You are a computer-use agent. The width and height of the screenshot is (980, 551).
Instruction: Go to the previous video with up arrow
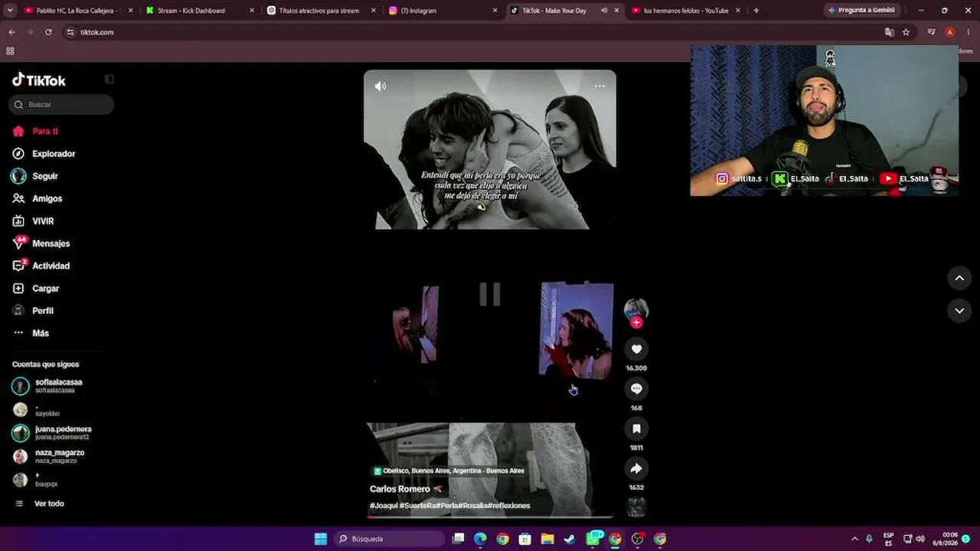(x=959, y=278)
